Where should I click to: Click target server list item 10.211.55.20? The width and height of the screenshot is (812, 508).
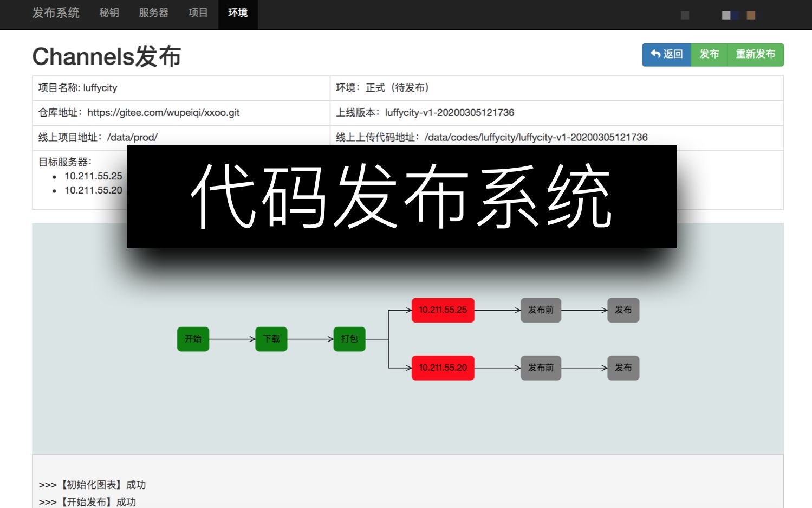[93, 190]
